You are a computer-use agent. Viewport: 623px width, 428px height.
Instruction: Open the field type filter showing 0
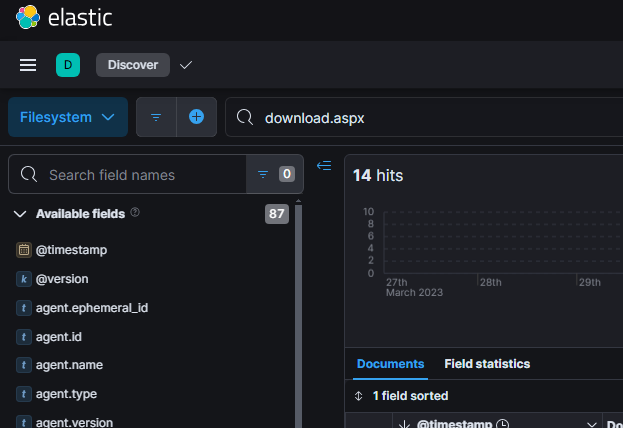click(275, 174)
